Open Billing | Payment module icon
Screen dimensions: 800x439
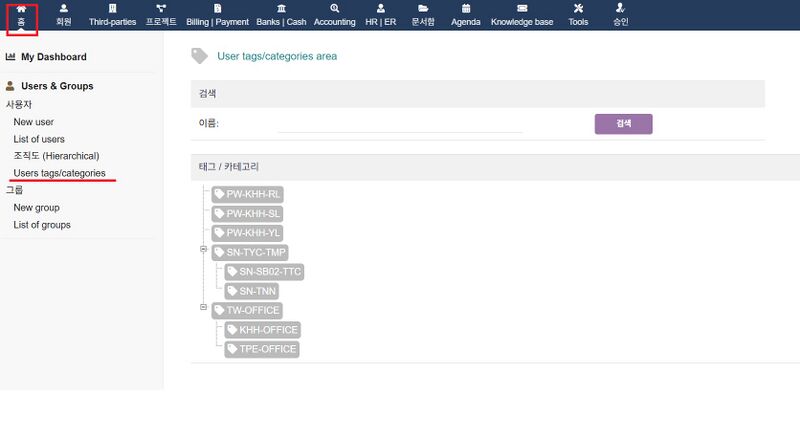tap(217, 9)
